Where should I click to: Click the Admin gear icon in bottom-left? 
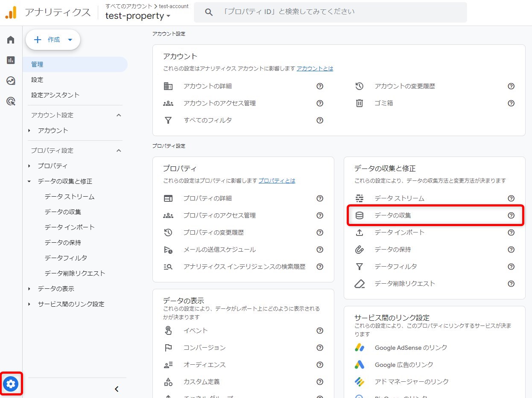(x=11, y=384)
